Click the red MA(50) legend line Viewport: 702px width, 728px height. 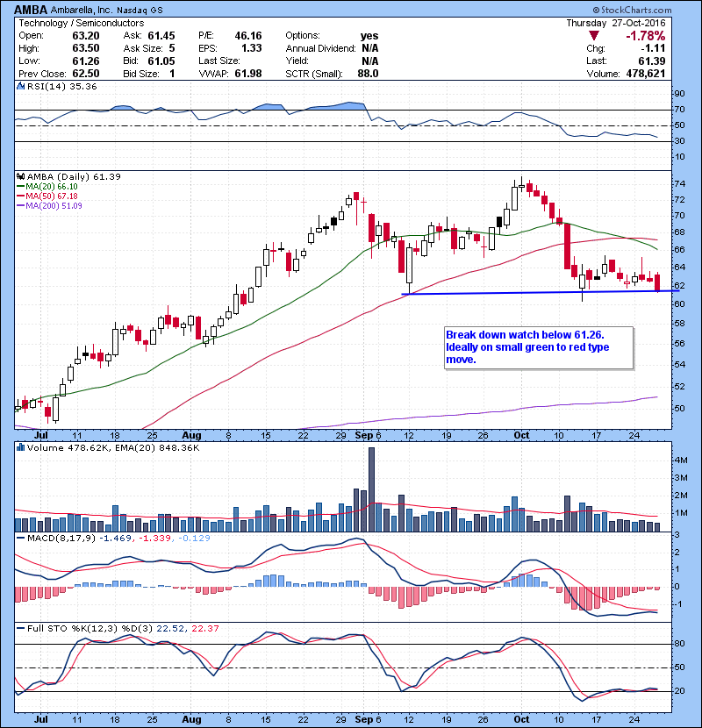tap(20, 196)
